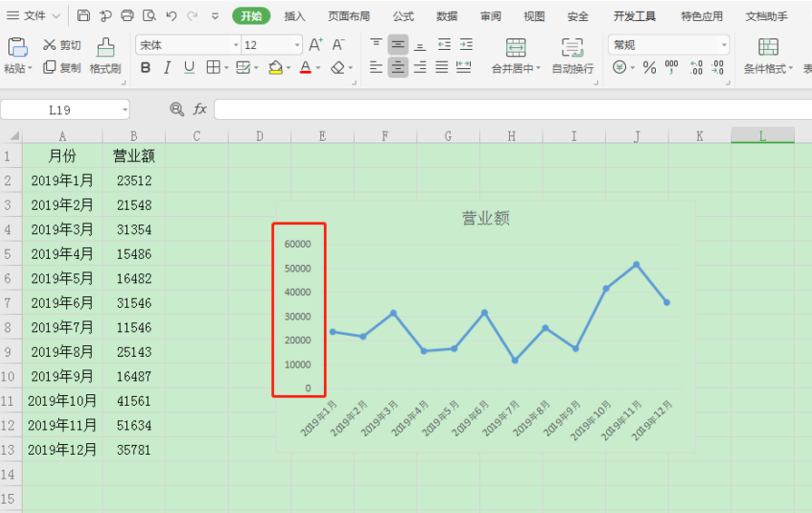Apply percent style format

click(650, 67)
